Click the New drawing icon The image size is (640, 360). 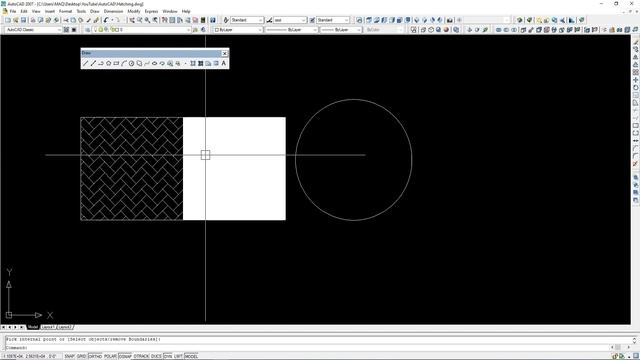(x=8, y=20)
